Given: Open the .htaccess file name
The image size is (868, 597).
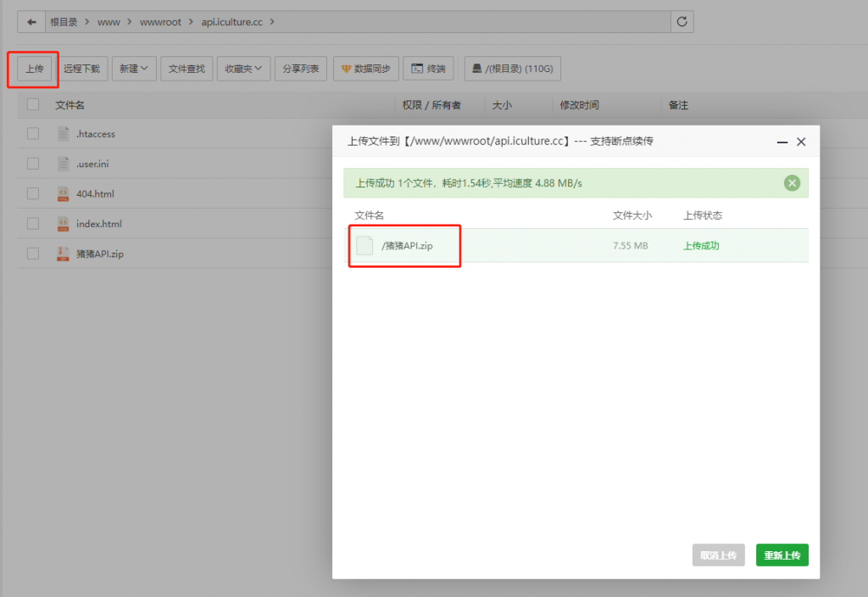Looking at the screenshot, I should 96,134.
